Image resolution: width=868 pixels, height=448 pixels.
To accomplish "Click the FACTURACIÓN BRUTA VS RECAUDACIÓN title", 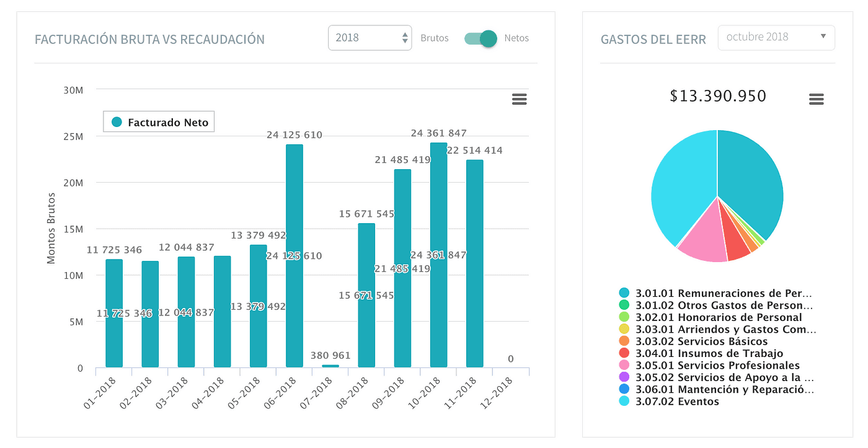I will 149,40.
